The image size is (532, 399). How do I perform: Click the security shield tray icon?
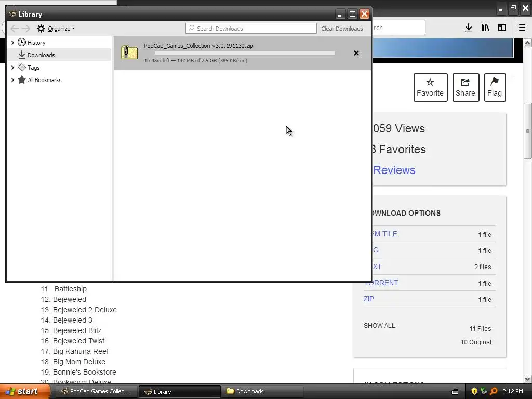point(474,391)
